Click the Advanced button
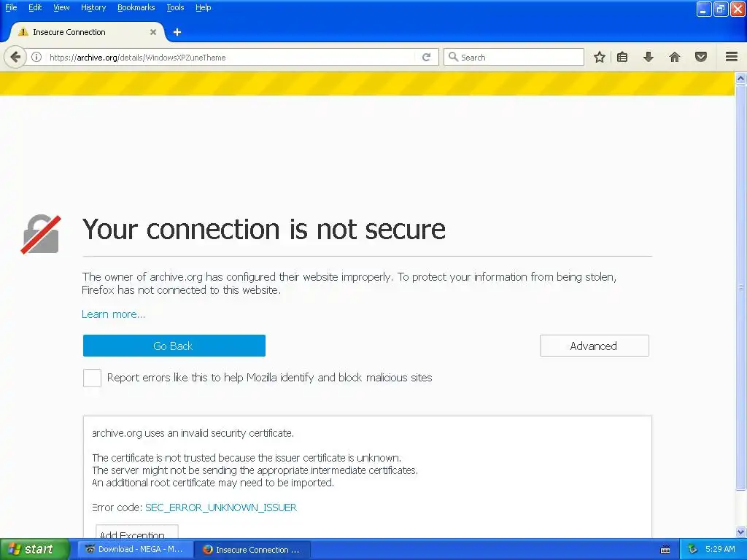 pos(594,346)
